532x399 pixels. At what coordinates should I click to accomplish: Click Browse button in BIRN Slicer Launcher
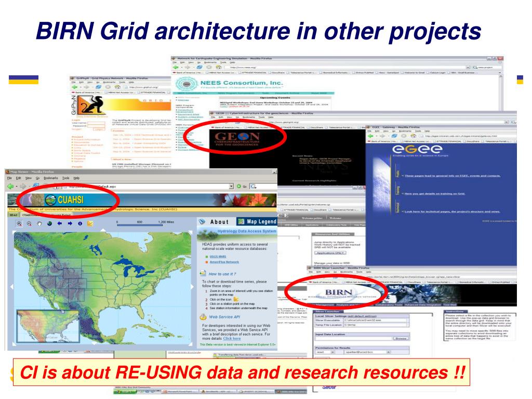pos(401,339)
